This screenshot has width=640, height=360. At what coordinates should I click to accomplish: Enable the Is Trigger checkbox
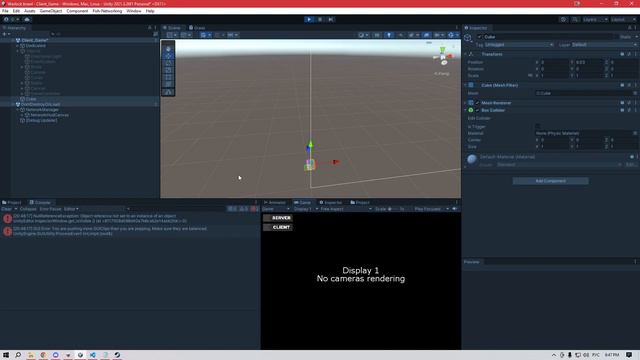click(538, 127)
